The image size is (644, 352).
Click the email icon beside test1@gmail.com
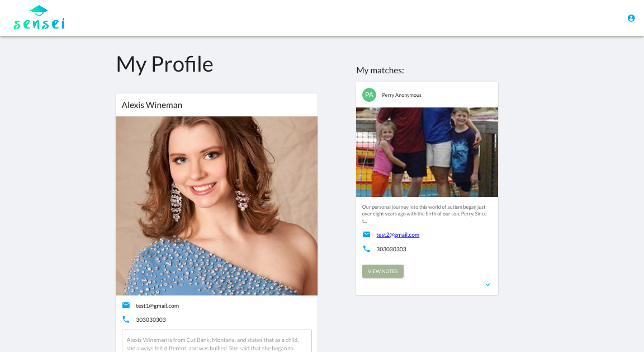126,305
